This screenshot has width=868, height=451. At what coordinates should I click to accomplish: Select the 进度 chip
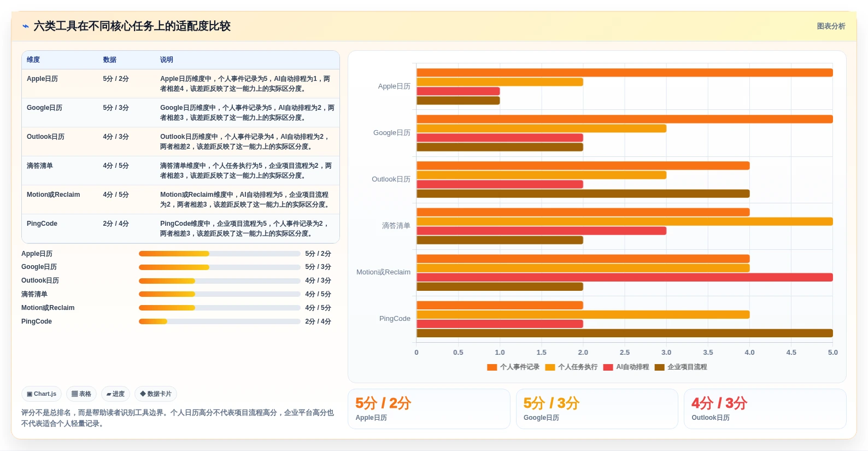(115, 394)
